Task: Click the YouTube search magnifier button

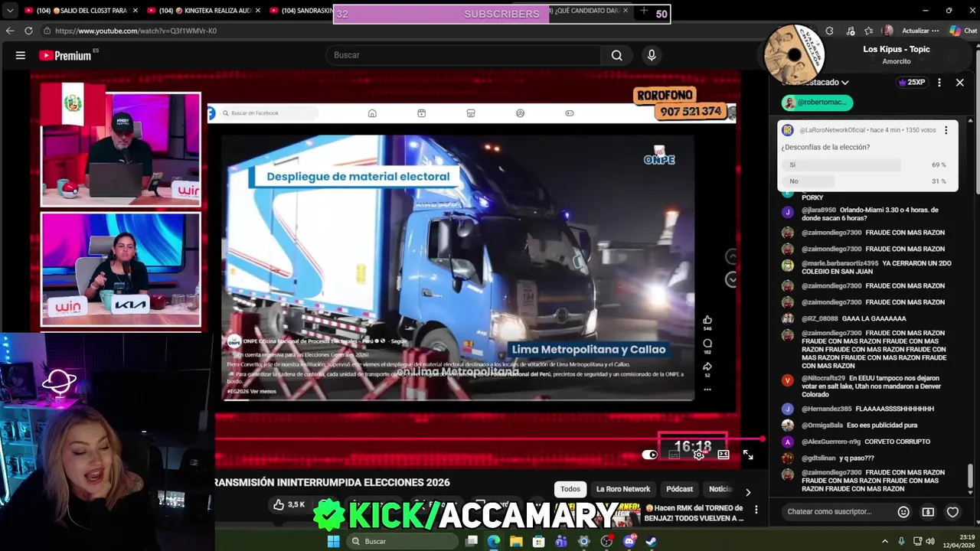Action: (x=616, y=55)
